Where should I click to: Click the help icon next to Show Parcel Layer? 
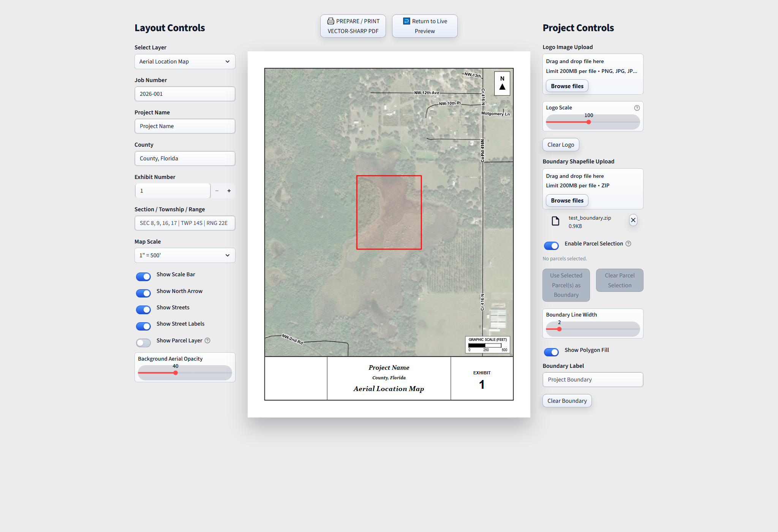(x=207, y=340)
